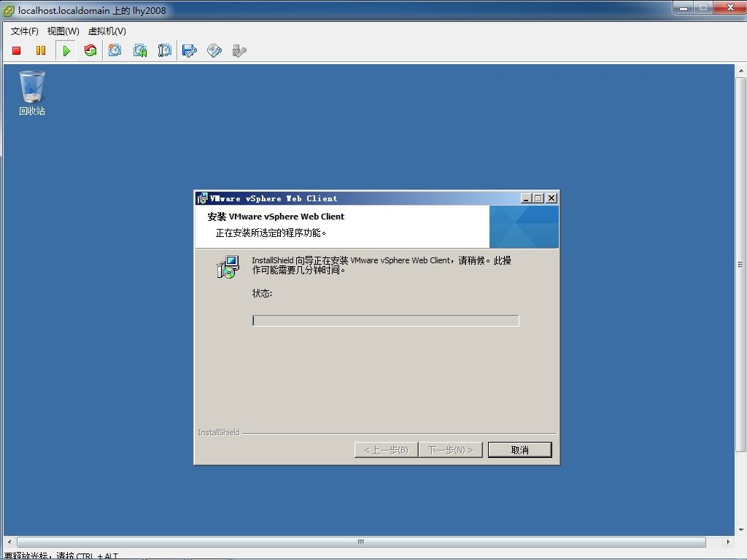Screen dimensions: 747x560
Task: Click the scroll left arrow
Action: tap(9, 542)
